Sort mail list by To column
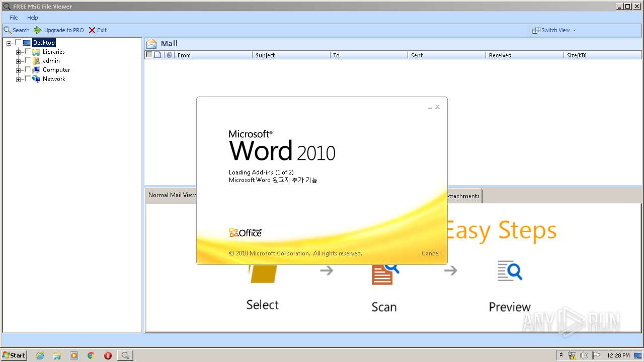 point(369,55)
